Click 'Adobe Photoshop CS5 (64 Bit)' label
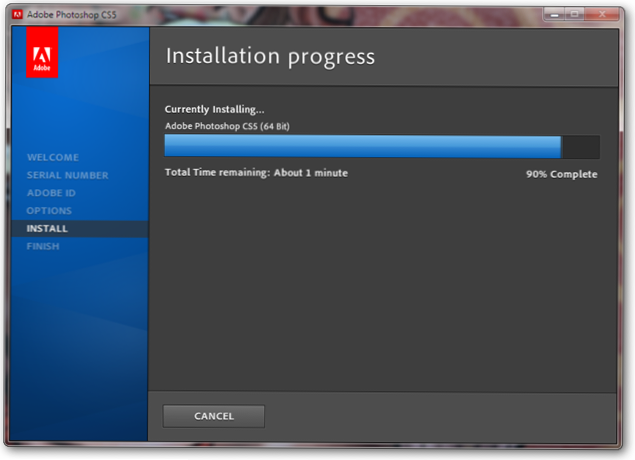This screenshot has width=635, height=460. 227,126
